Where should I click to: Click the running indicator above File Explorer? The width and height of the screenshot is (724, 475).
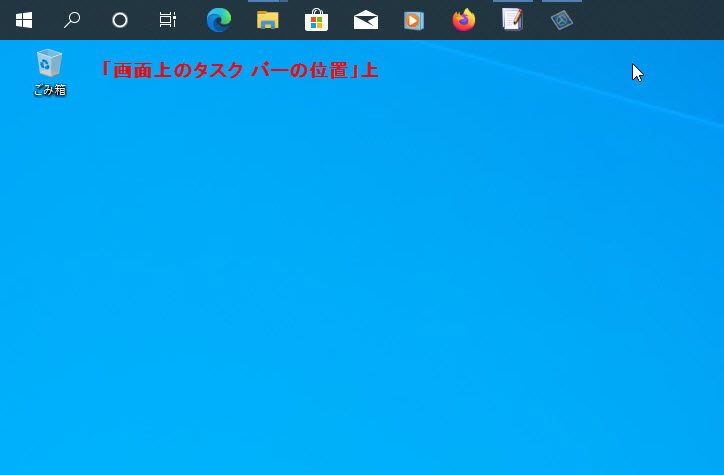(267, 2)
